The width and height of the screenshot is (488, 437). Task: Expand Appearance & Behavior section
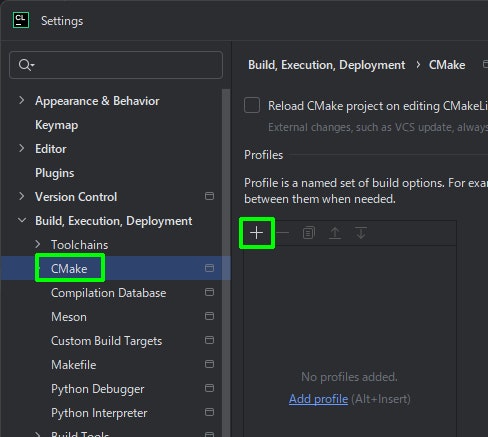coord(22,100)
